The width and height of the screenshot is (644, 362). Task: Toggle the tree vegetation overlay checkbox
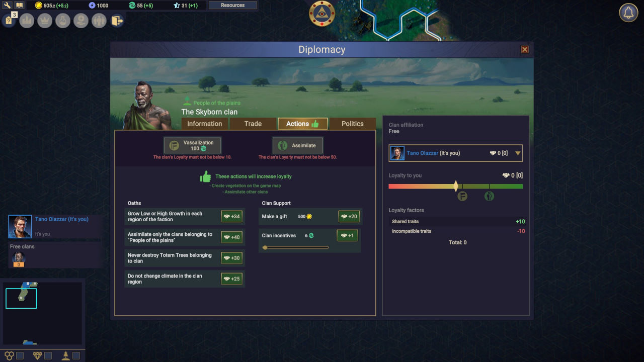tap(76, 355)
